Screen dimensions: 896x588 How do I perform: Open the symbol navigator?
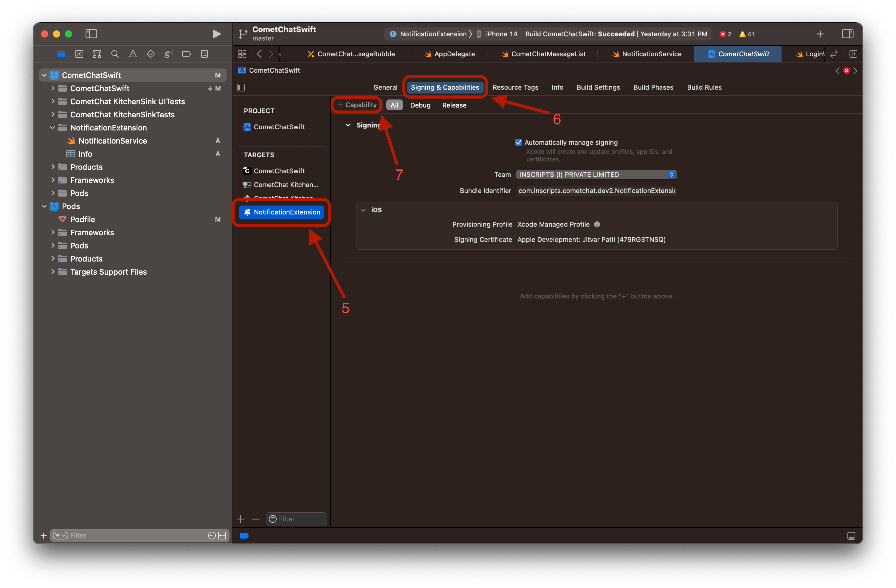[97, 54]
